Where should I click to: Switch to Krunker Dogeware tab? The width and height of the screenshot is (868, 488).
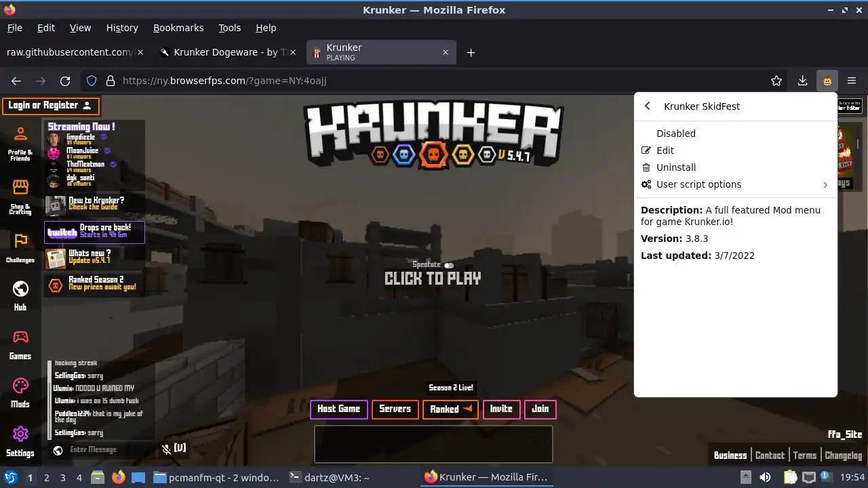point(229,52)
